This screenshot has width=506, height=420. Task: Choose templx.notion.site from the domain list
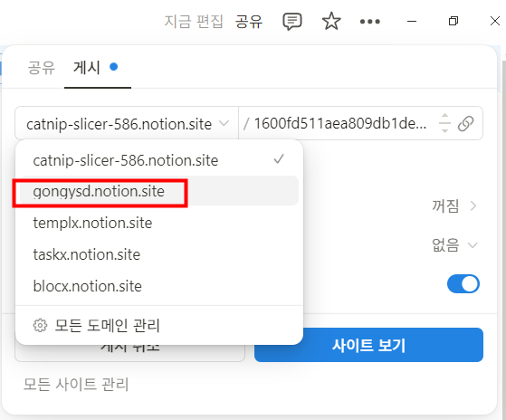(159, 223)
